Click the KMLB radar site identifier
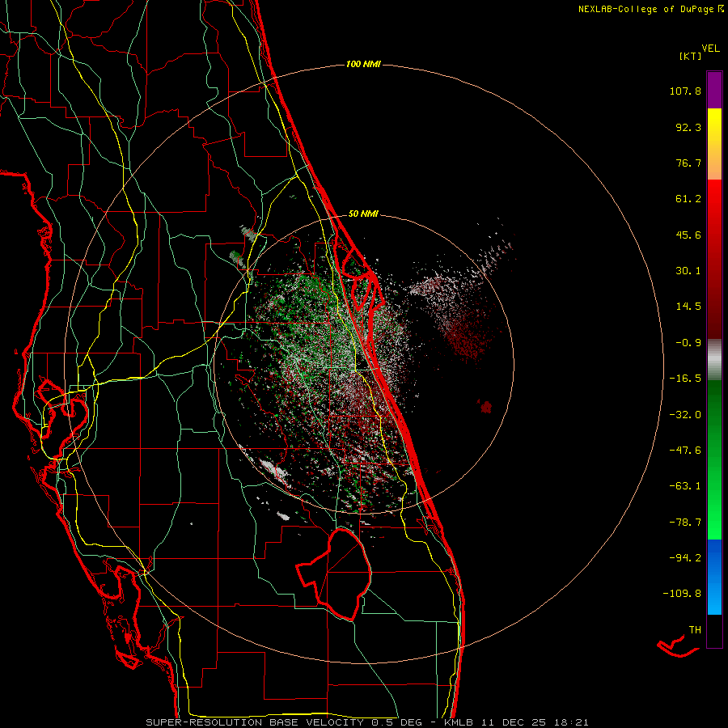 click(x=459, y=722)
